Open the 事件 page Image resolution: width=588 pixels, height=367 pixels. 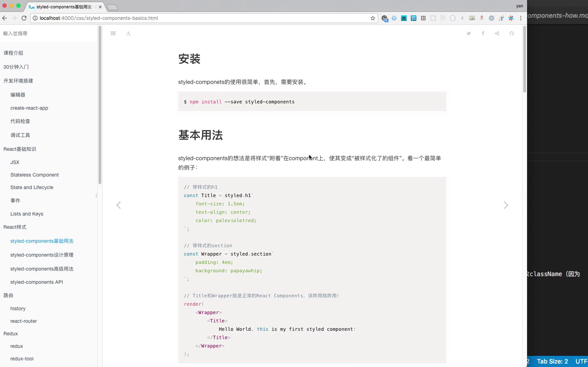click(x=15, y=201)
